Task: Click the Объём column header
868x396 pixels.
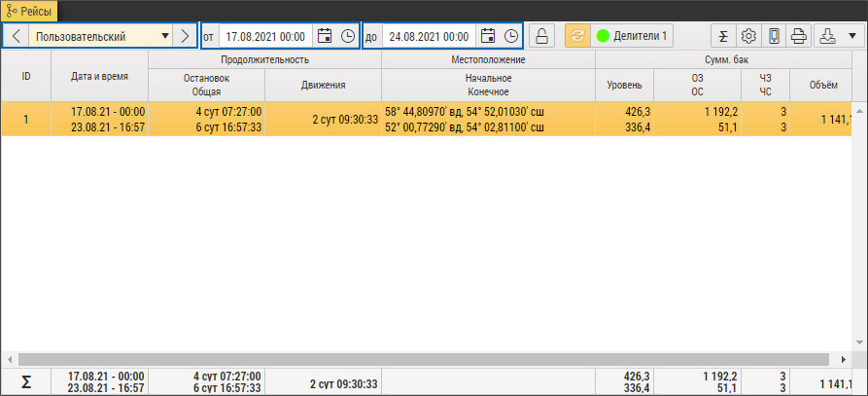Action: [821, 85]
